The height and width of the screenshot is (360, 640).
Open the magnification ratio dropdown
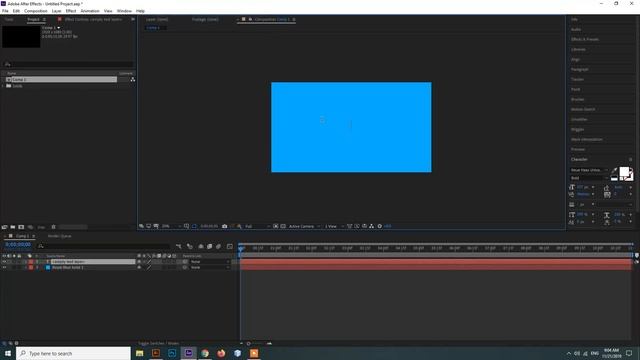coord(171,226)
